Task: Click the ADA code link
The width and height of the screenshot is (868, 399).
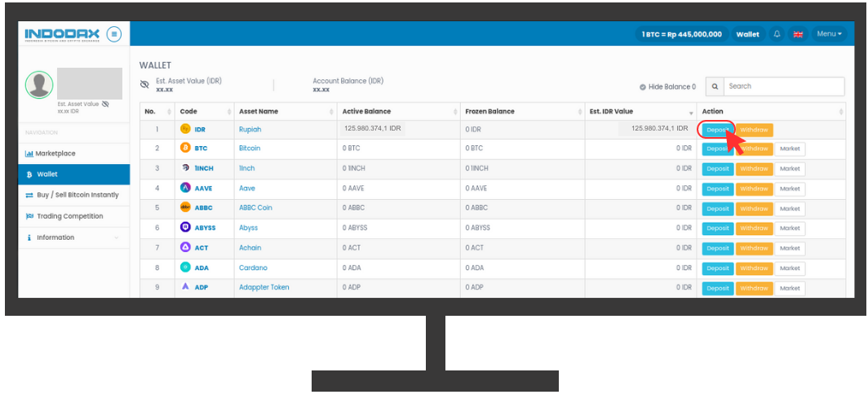Action: pos(201,268)
